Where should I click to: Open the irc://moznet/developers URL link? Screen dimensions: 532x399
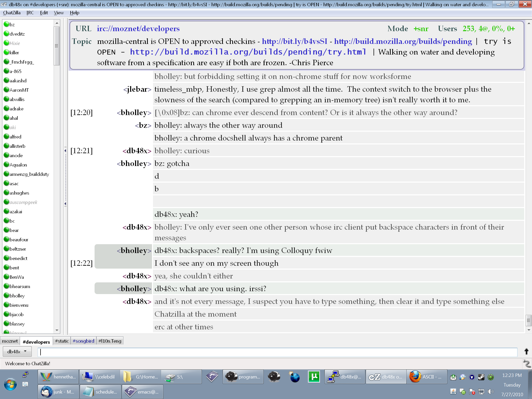pyautogui.click(x=138, y=29)
